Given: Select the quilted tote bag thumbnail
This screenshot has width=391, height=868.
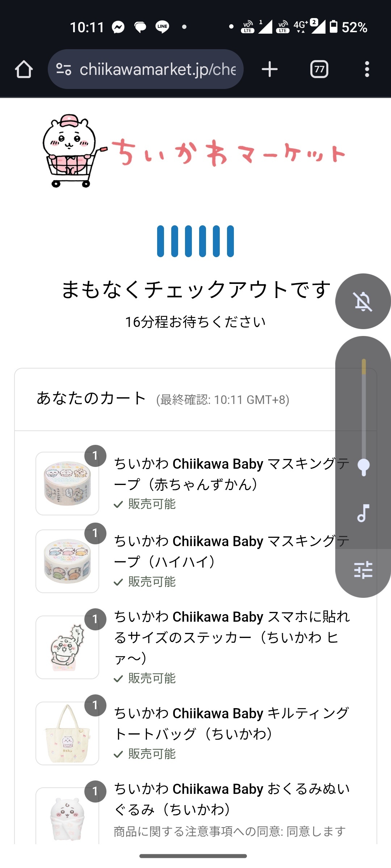Looking at the screenshot, I should [67, 733].
